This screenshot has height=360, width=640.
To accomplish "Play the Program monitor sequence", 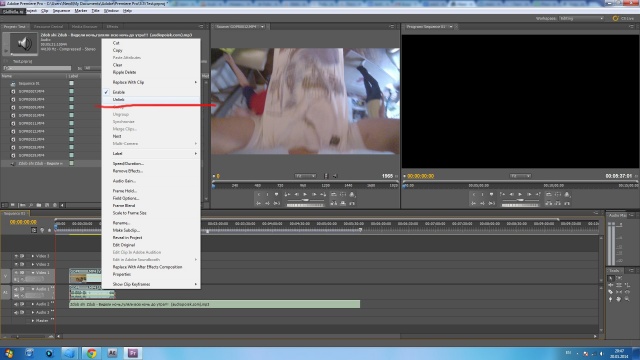I will pyautogui.click(x=520, y=195).
